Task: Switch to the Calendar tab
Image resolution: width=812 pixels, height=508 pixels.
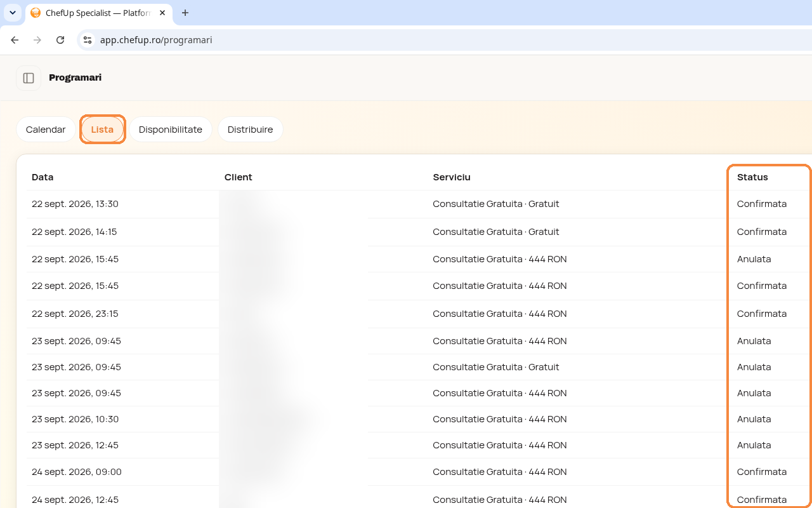Action: [x=46, y=130]
